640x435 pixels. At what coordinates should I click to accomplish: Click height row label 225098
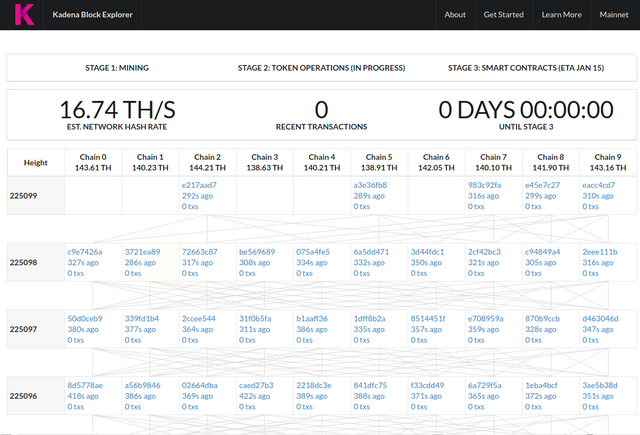23,262
